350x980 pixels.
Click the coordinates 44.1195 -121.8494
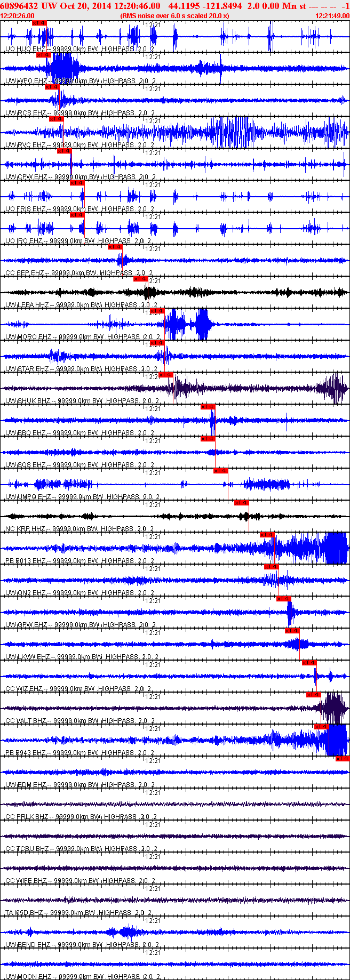coord(205,6)
